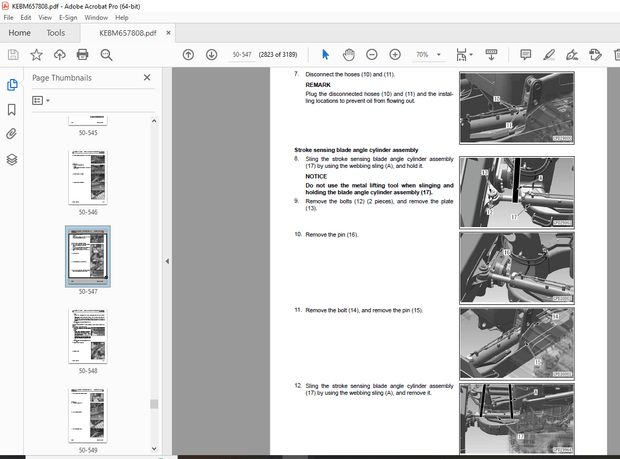Open the File menu

(8, 17)
